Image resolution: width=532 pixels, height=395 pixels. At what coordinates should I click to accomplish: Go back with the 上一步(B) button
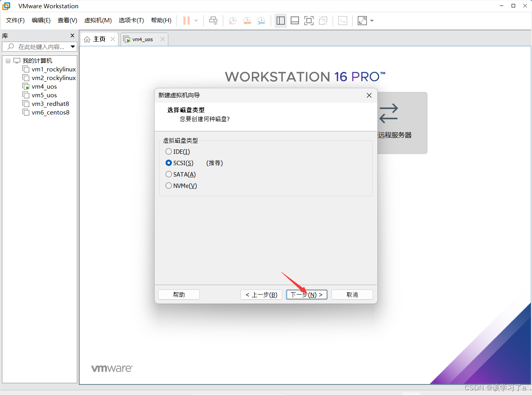point(261,295)
